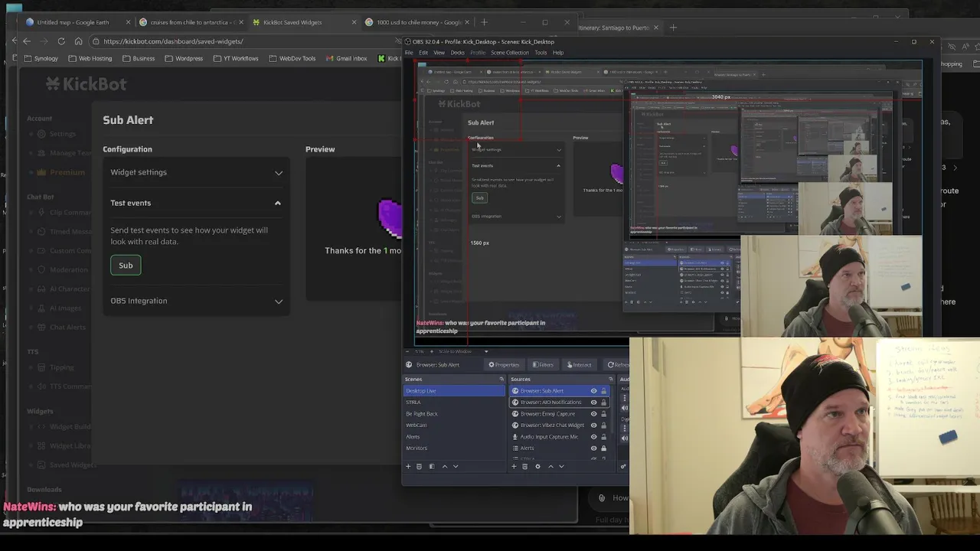Open the OBS File menu
The height and width of the screenshot is (551, 980).
(x=409, y=53)
